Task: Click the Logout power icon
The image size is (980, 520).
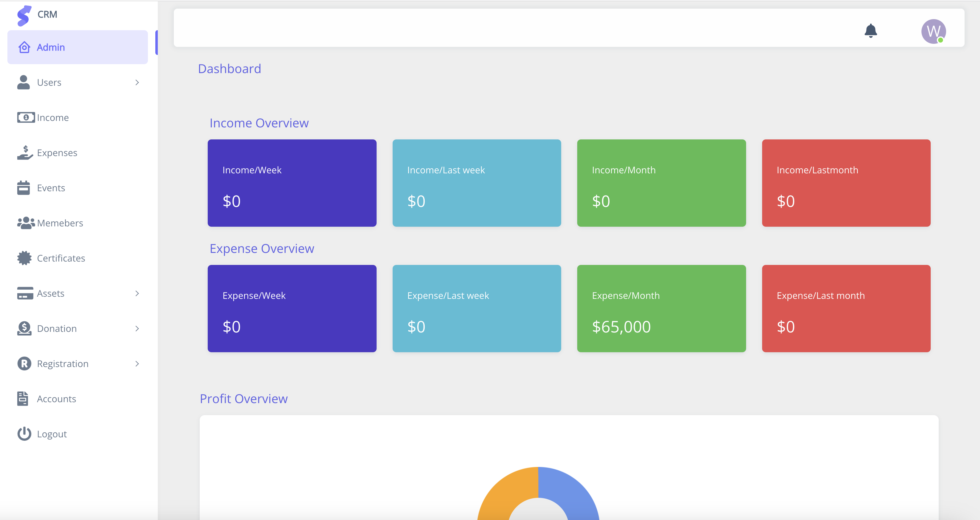Action: coord(24,434)
